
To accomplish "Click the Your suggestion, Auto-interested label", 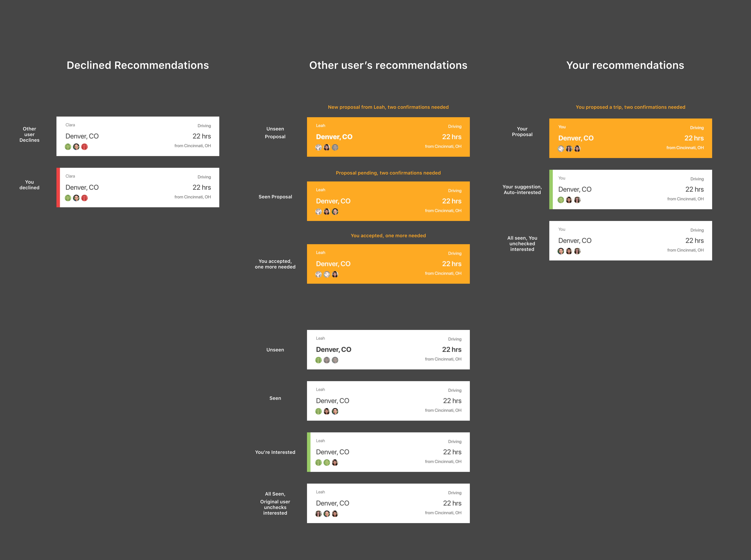I will pos(522,189).
